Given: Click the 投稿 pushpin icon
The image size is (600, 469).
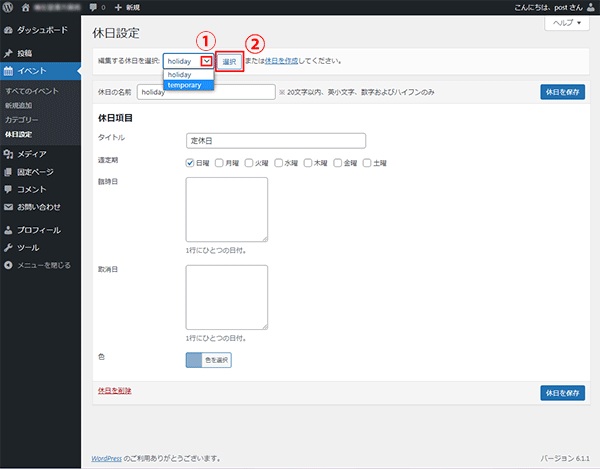Looking at the screenshot, I should click(x=8, y=53).
